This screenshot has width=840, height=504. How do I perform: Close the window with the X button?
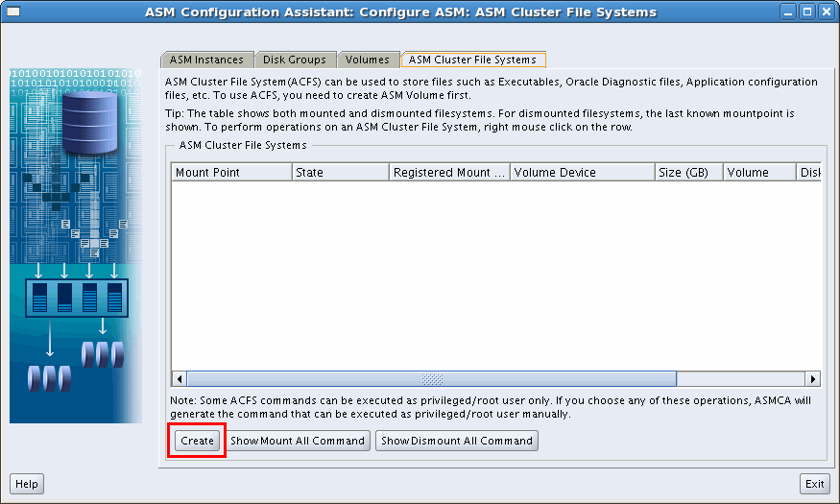click(826, 12)
